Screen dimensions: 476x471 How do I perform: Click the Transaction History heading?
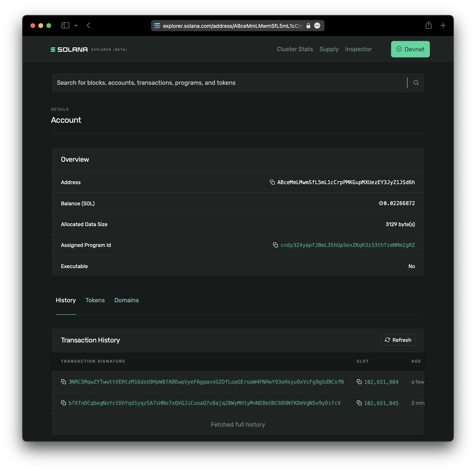point(90,340)
